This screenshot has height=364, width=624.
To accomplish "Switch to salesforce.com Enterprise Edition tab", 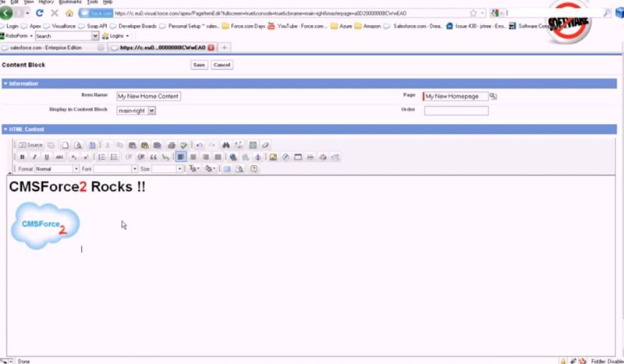I will coord(53,48).
